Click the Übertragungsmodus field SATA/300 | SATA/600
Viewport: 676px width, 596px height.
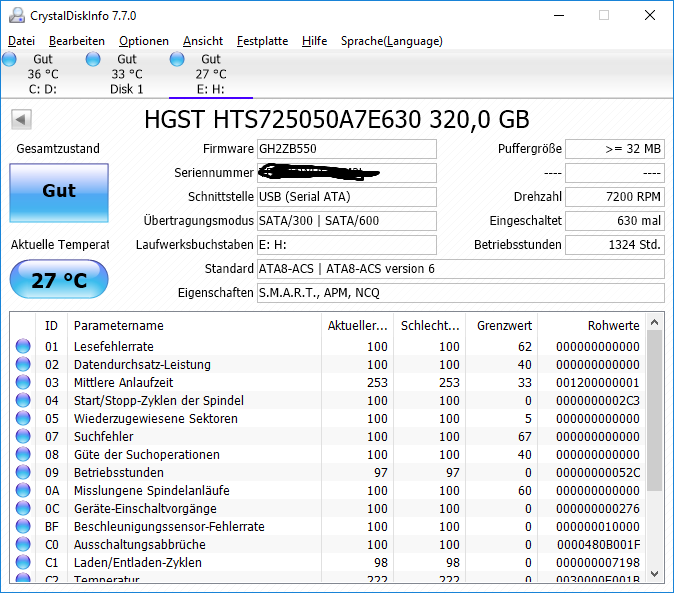tap(347, 221)
